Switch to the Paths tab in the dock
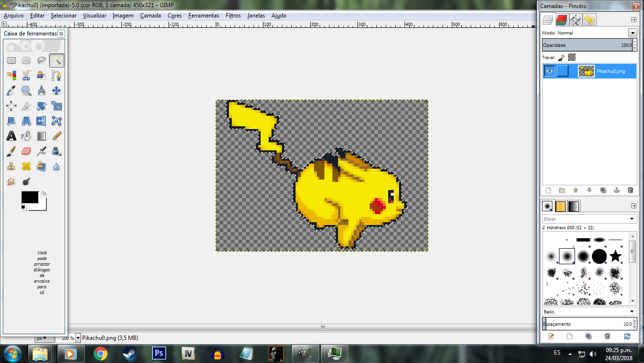Image resolution: width=644 pixels, height=363 pixels. point(576,19)
